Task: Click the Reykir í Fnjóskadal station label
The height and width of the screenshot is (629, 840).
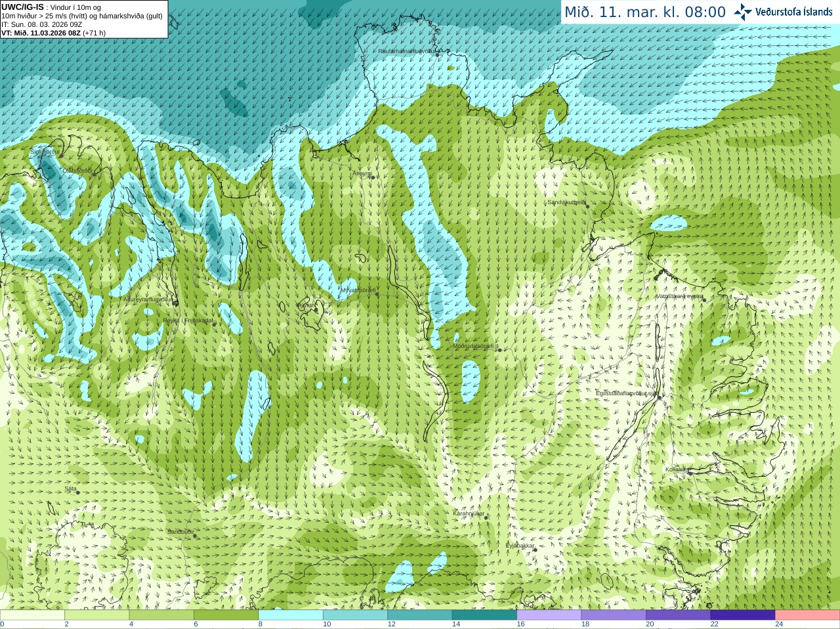Action: 188,320
